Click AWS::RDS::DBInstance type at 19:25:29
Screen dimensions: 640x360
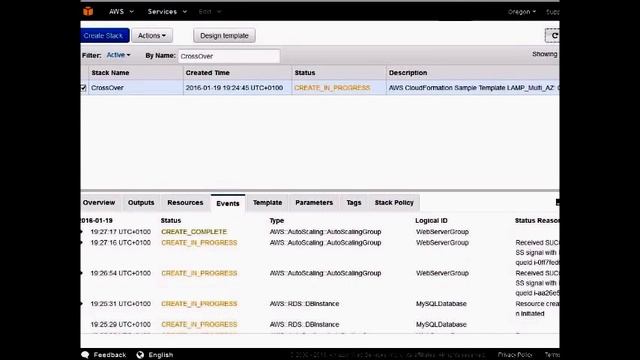pos(304,324)
